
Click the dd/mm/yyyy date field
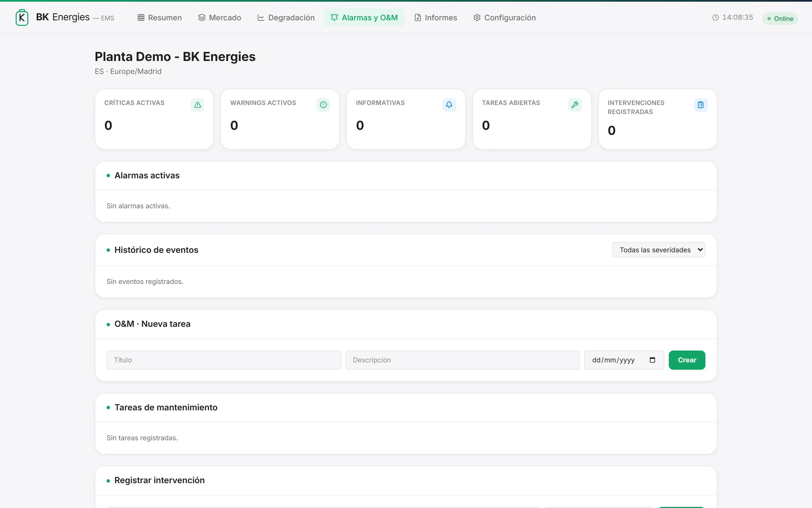coord(624,360)
